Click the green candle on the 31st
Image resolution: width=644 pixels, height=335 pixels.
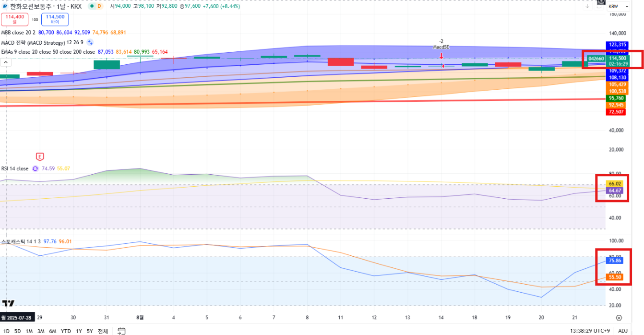point(107,64)
